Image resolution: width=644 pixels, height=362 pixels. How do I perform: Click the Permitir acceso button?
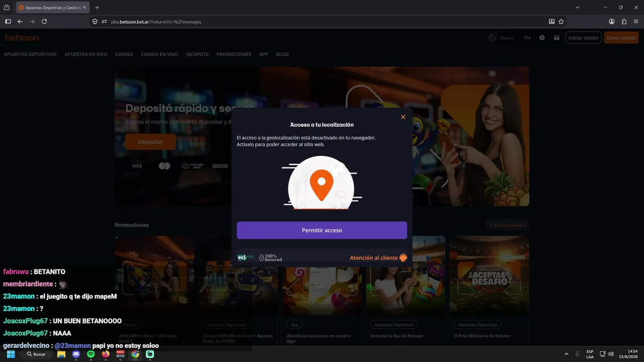322,230
